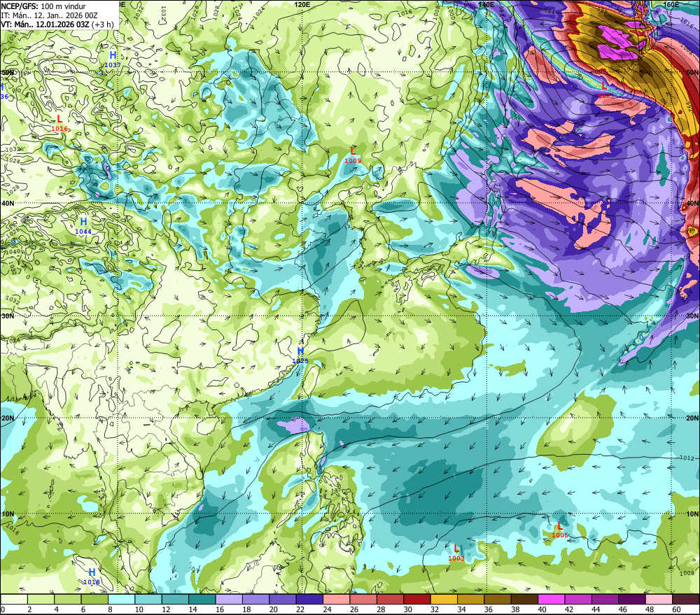Viewport: 700px width, 615px height.
Task: Click the yellow gold 32–34 legend swatch
Action: 444,599
